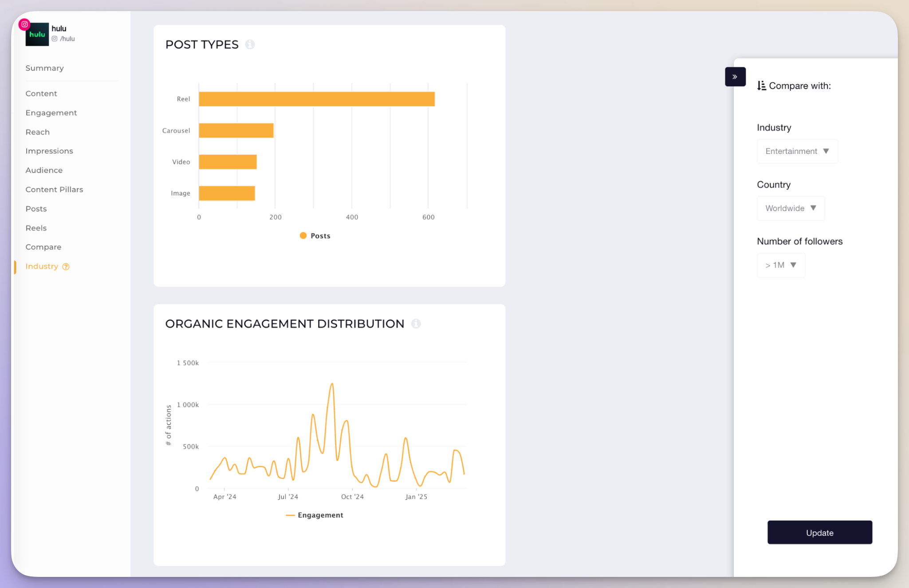Click info icon next to Organic Engagement Distribution
909x588 pixels.
tap(416, 324)
